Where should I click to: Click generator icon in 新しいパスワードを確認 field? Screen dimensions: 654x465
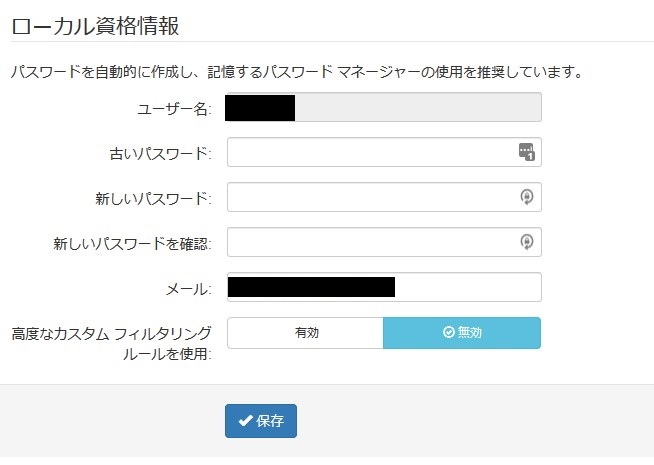tap(527, 242)
